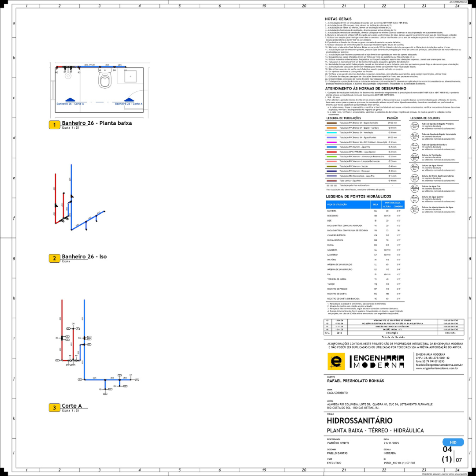
Task: Click the 'PEÇA DE UTILIZAÇÃO' table header
Action: pyautogui.click(x=337, y=205)
